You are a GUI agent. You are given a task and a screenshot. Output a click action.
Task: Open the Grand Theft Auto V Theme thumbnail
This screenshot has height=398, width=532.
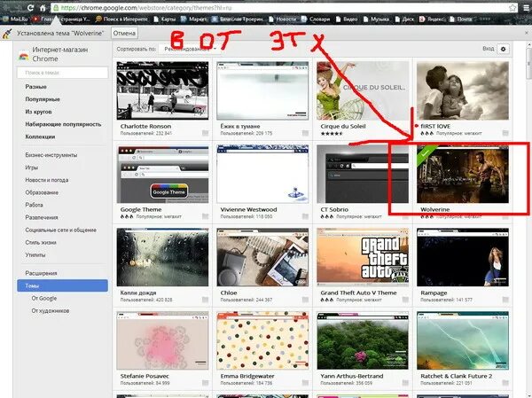pos(363,257)
